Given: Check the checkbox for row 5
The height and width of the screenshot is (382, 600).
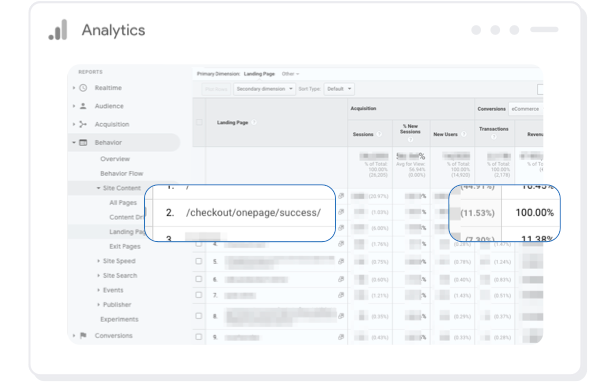Looking at the screenshot, I should pos(199,261).
